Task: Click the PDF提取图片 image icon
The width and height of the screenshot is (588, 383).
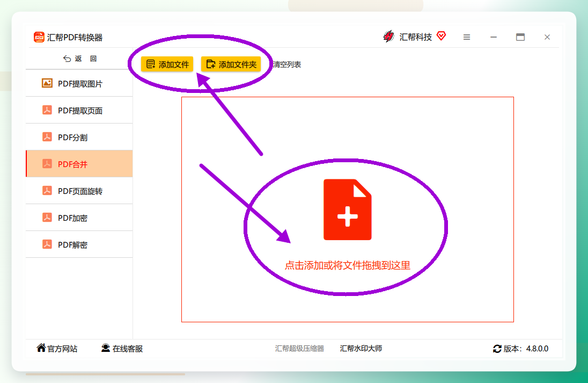Action: (x=47, y=83)
